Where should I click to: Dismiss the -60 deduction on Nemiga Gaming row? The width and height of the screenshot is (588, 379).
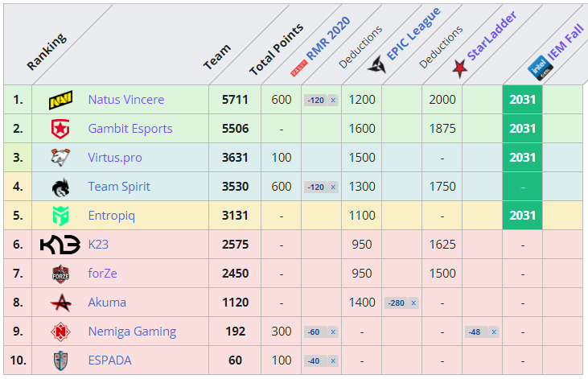[333, 332]
